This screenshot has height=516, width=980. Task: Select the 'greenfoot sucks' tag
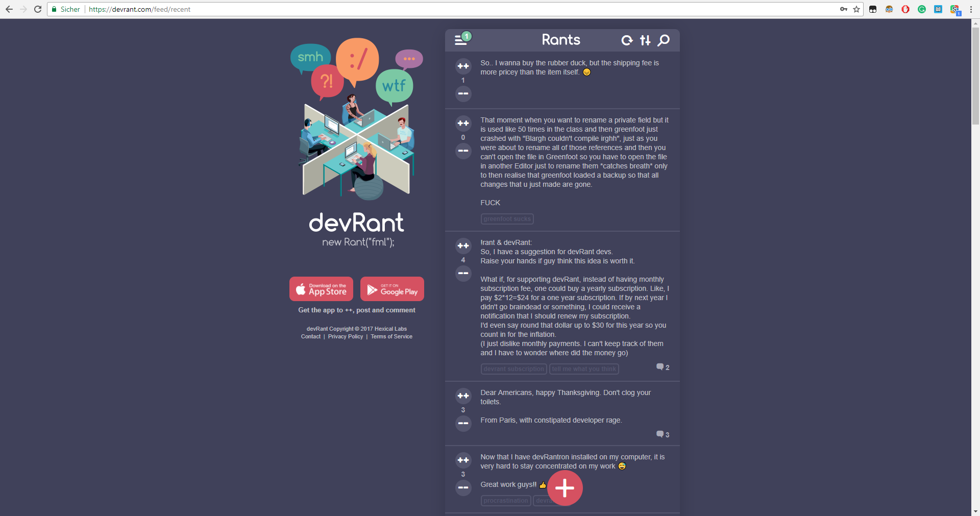506,218
